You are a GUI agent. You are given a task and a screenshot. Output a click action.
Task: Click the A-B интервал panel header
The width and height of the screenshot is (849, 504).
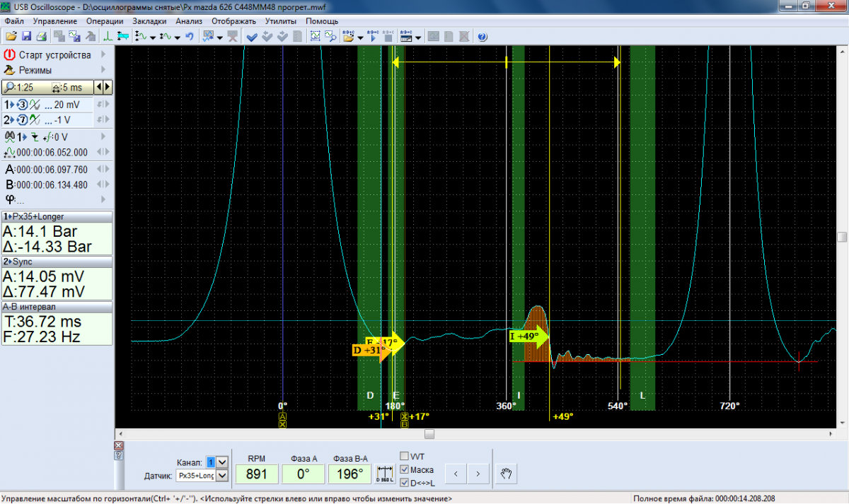pos(57,307)
